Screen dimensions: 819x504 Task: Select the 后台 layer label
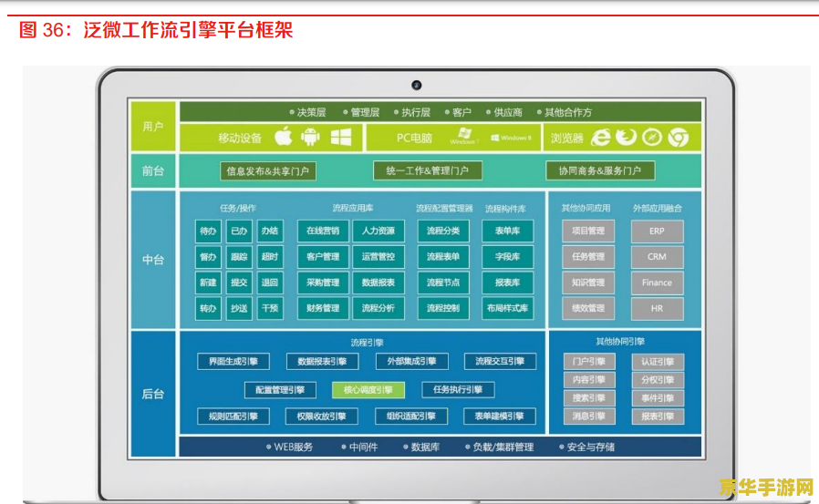coord(153,394)
